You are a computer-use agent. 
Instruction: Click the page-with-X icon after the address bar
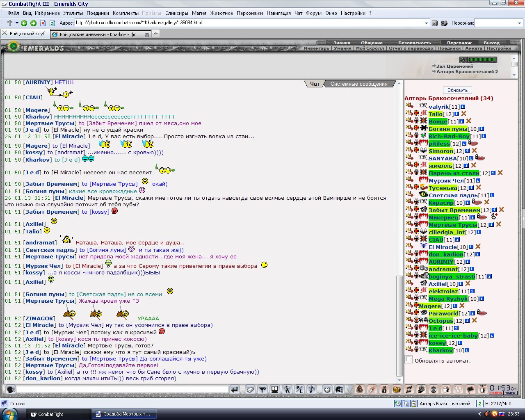tap(435, 23)
